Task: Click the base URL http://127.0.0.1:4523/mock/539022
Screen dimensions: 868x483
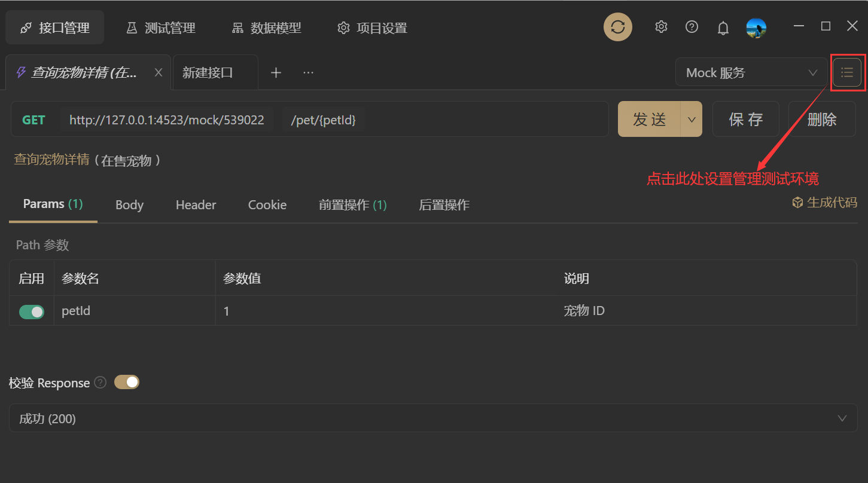Action: pyautogui.click(x=167, y=120)
